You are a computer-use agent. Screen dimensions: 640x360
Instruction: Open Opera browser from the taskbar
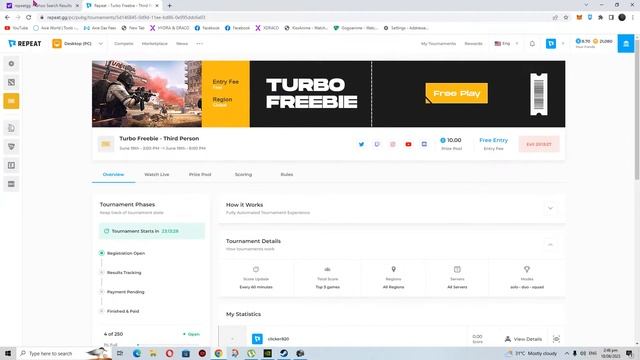pyautogui.click(x=169, y=353)
